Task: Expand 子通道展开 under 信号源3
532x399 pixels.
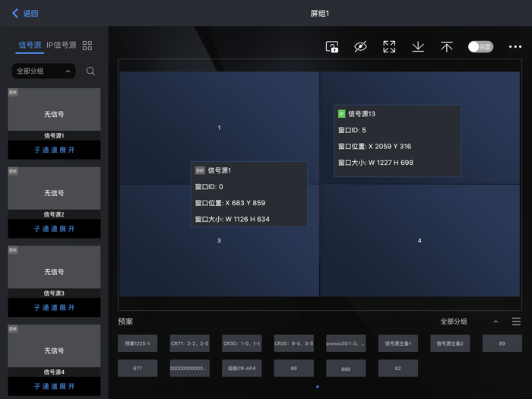Action: click(54, 307)
